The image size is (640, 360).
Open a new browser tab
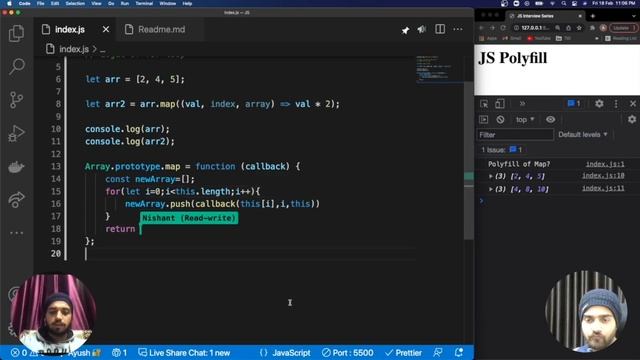click(x=592, y=16)
